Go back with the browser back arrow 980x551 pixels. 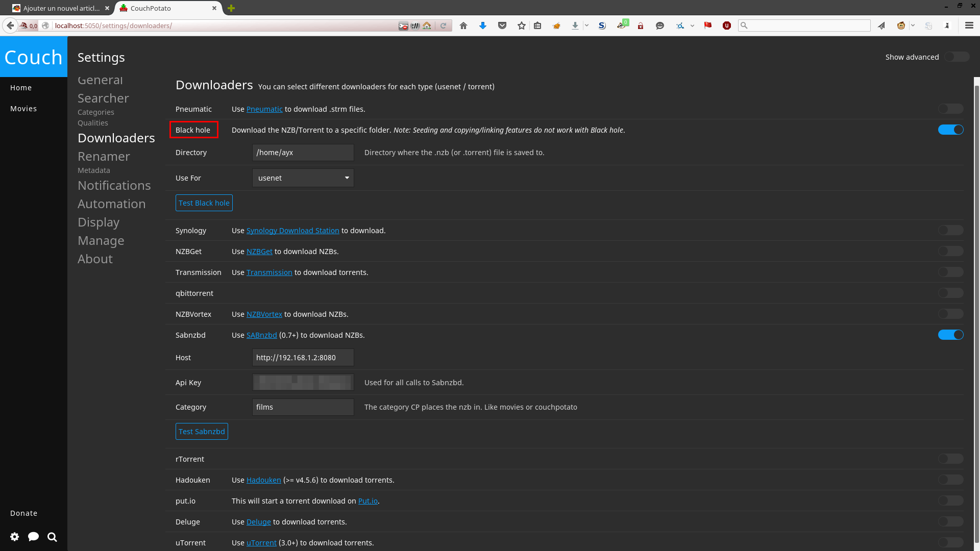pos(10,26)
